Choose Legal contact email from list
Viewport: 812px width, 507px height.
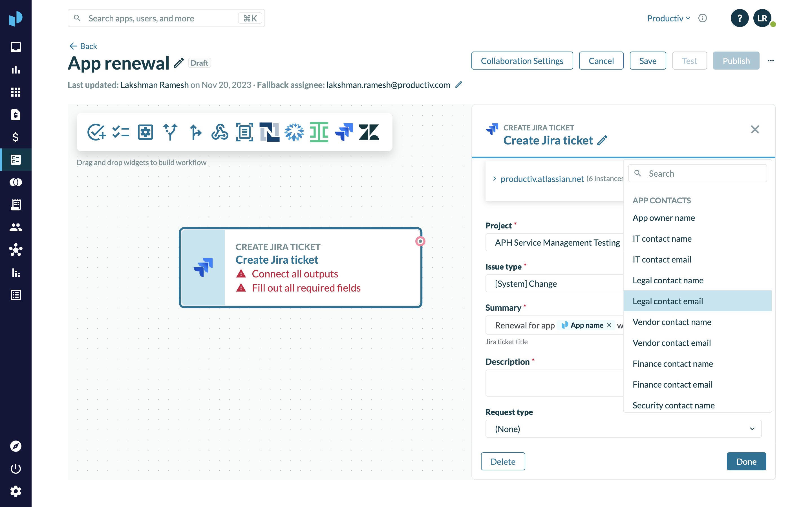pyautogui.click(x=667, y=301)
